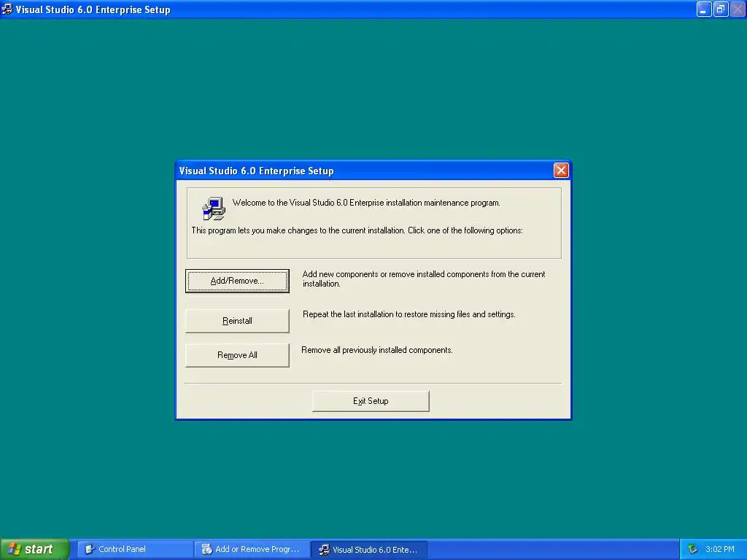This screenshot has width=747, height=560.
Task: Click the 3:02 PM clock
Action: 720,549
